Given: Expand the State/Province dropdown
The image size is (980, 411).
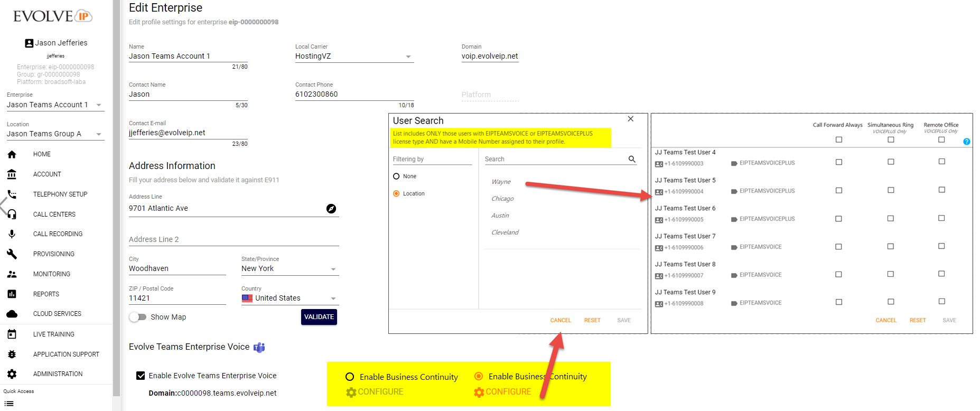Looking at the screenshot, I should click(x=333, y=269).
